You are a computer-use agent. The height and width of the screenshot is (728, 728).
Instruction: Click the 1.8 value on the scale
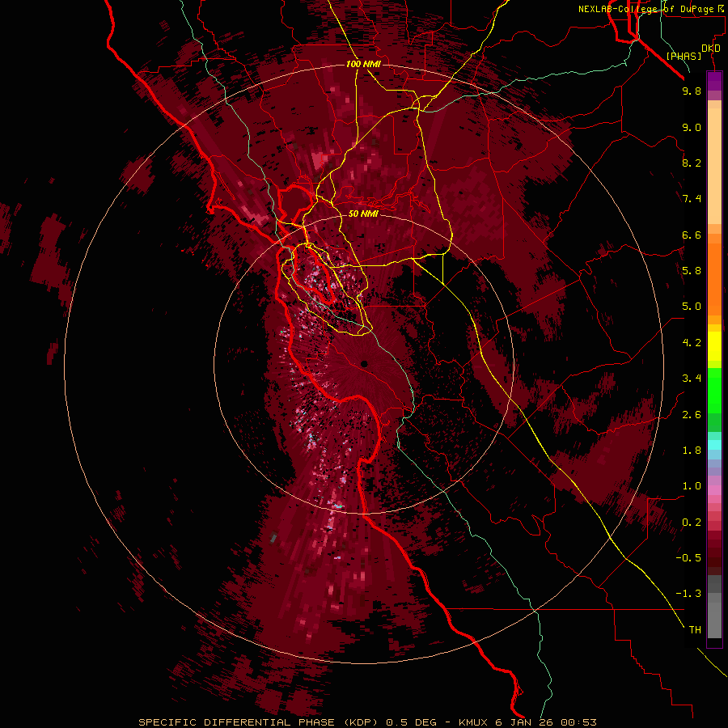click(x=692, y=451)
